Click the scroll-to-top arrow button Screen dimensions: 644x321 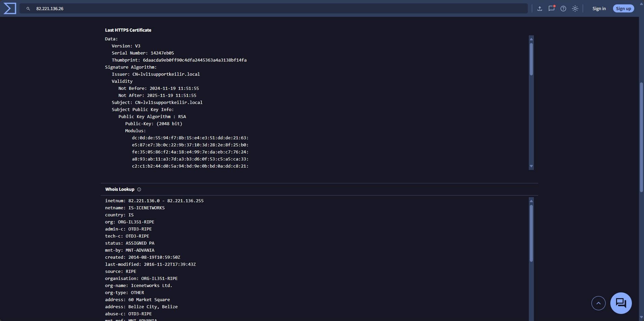click(598, 303)
